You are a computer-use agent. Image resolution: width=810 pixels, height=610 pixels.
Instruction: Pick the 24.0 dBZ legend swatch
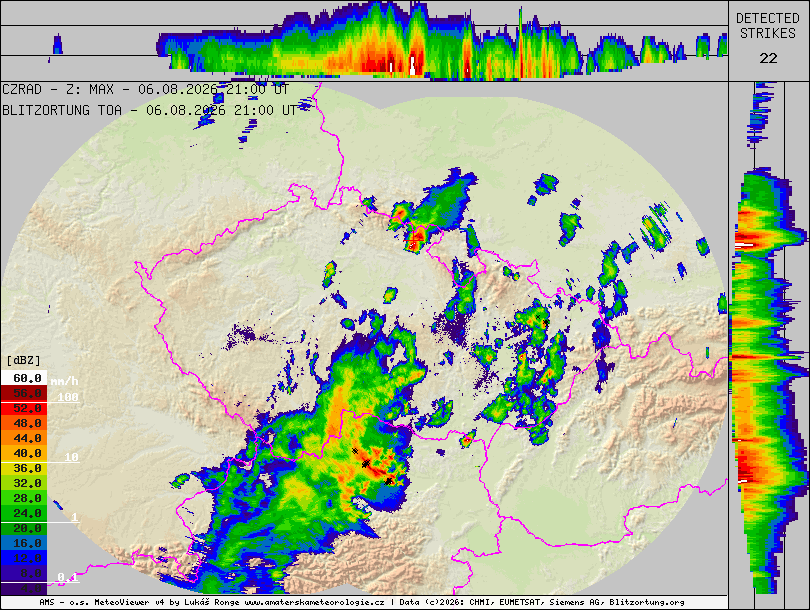tap(24, 513)
